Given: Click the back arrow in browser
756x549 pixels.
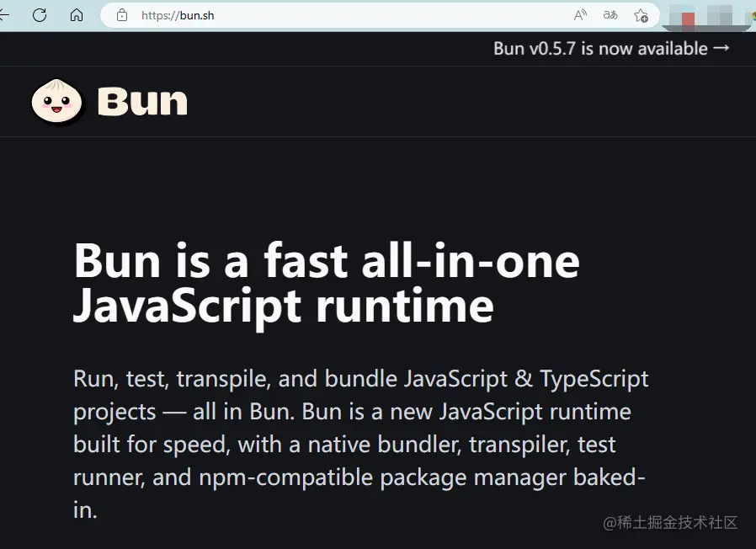Looking at the screenshot, I should 4,15.
